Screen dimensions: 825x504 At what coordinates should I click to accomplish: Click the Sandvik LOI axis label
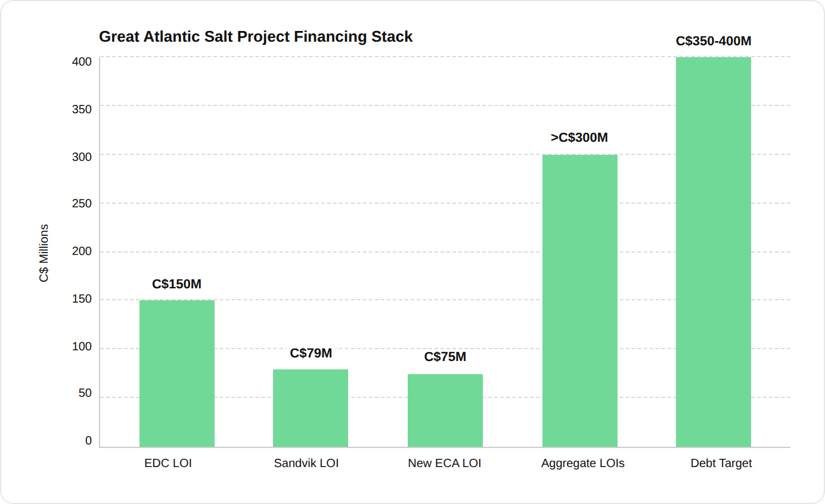pyautogui.click(x=306, y=463)
